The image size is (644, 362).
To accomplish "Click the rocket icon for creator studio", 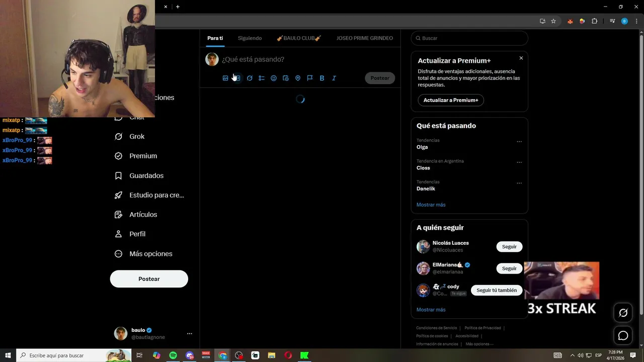I will 119,195.
